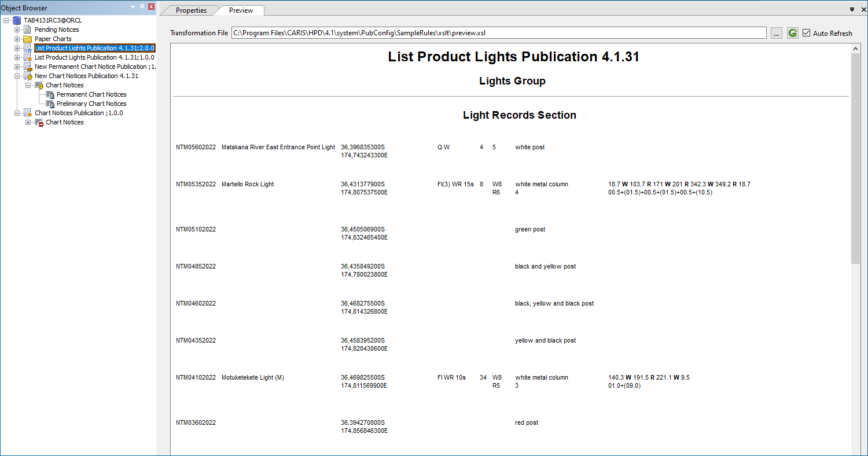Select List Product Lights Publication 4.1.31;1.0.0
The width and height of the screenshot is (868, 456).
[x=94, y=57]
